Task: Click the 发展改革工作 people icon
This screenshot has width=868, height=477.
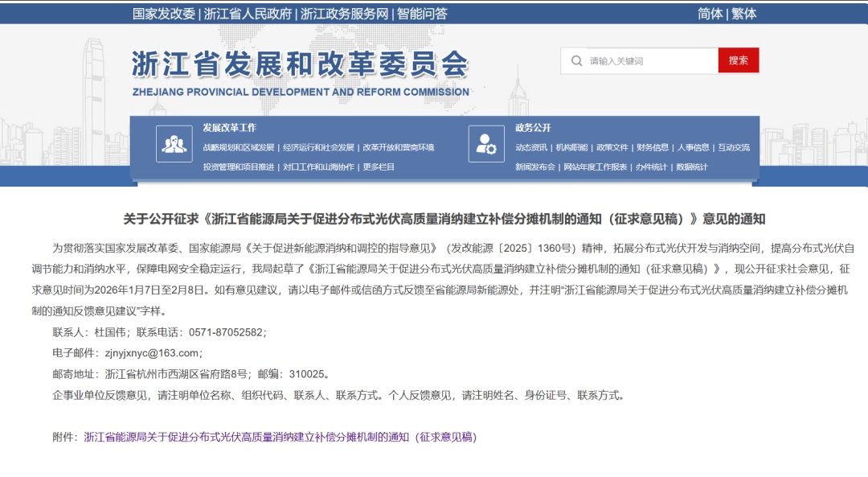Action: click(x=174, y=145)
